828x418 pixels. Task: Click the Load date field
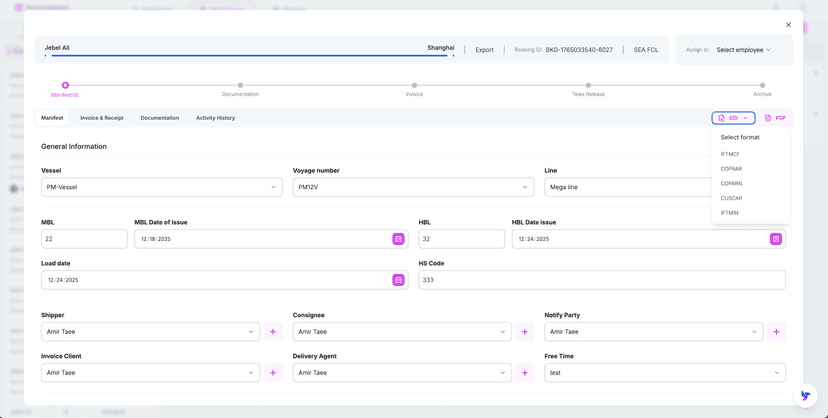(x=224, y=280)
